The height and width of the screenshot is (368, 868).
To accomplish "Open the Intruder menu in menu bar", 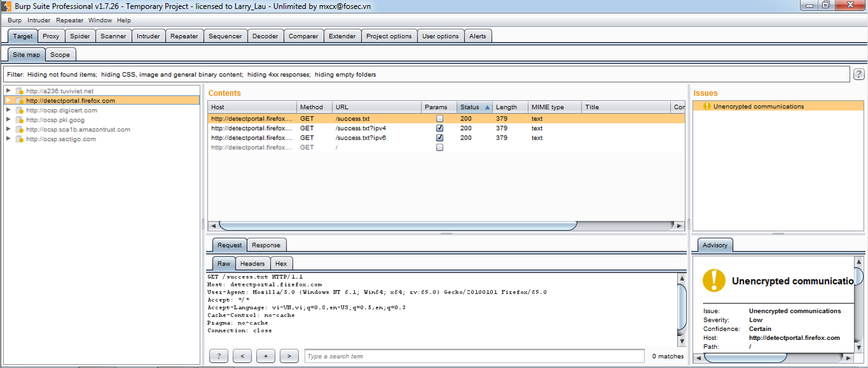I will click(x=39, y=20).
